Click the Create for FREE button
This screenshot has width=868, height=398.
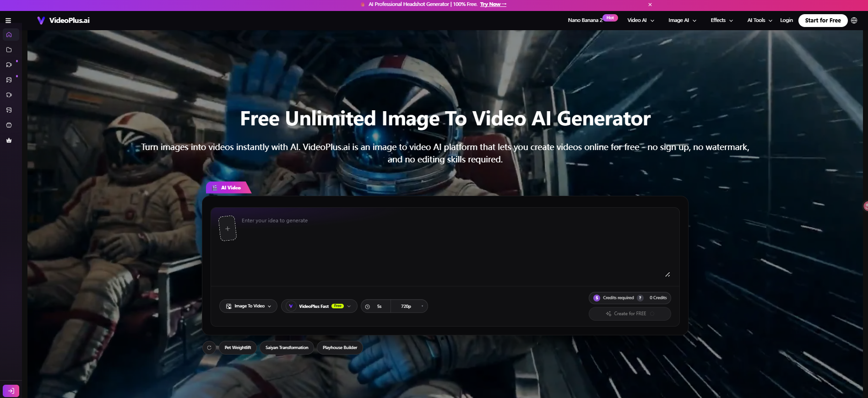click(x=630, y=314)
